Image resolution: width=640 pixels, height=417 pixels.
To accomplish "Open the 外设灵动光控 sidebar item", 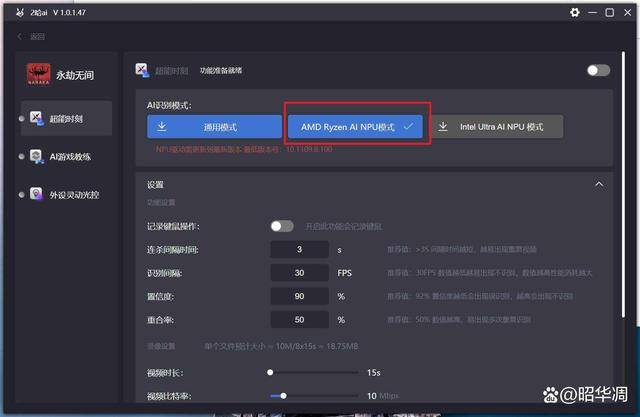I will click(67, 194).
